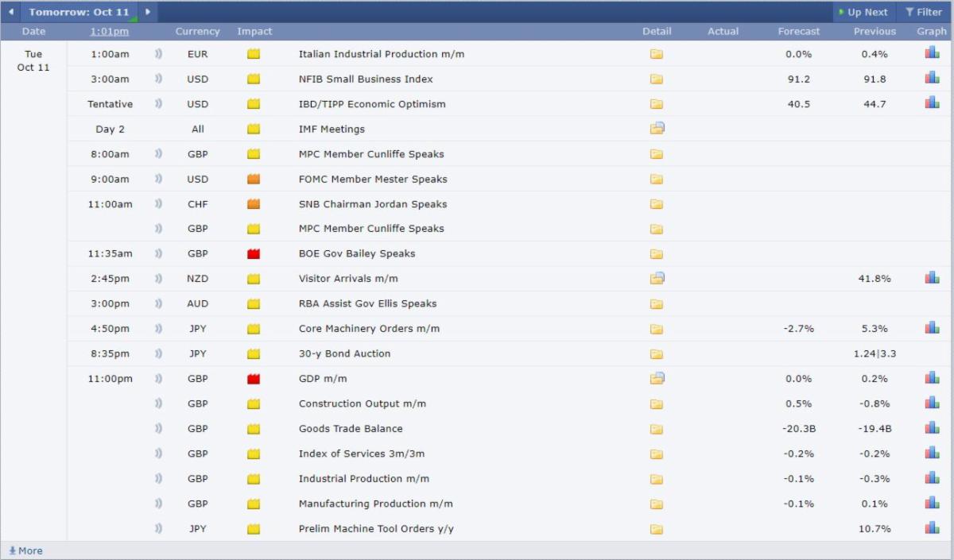Go to next day with right arrow
The height and width of the screenshot is (560, 954).
click(147, 12)
